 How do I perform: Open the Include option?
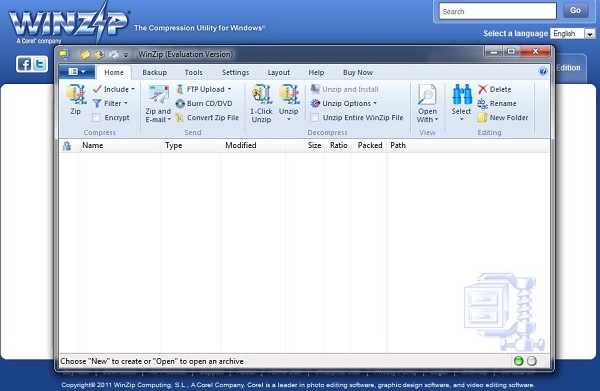click(x=114, y=89)
